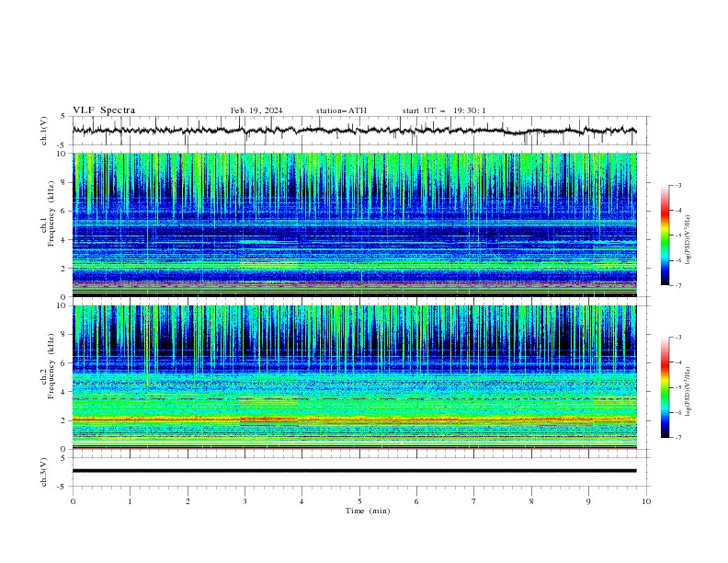728x563 pixels.
Task: Click the "-3" tick on ch.1 colorbar
Action: (x=677, y=185)
